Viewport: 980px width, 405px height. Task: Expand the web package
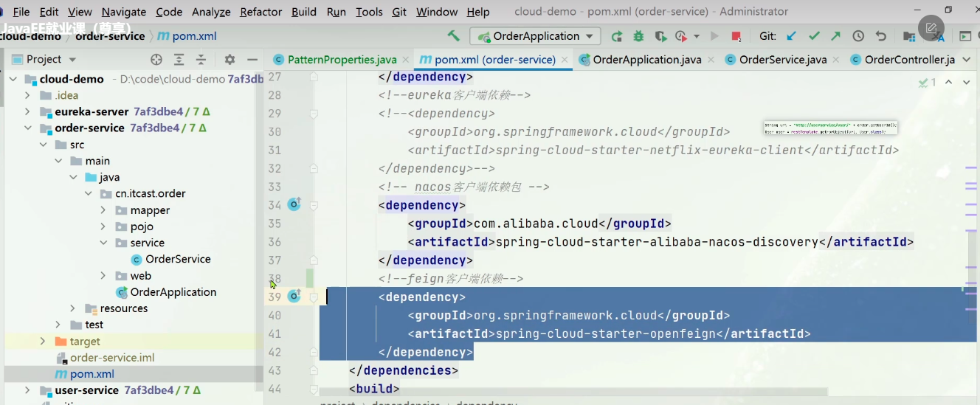pos(104,276)
